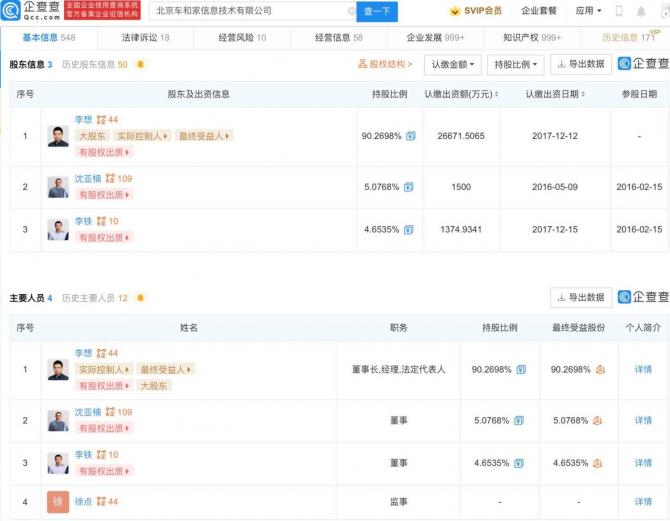
Task: Open beneficiary icon beside 90.2698% in 最终受益股份 column
Action: click(x=600, y=370)
